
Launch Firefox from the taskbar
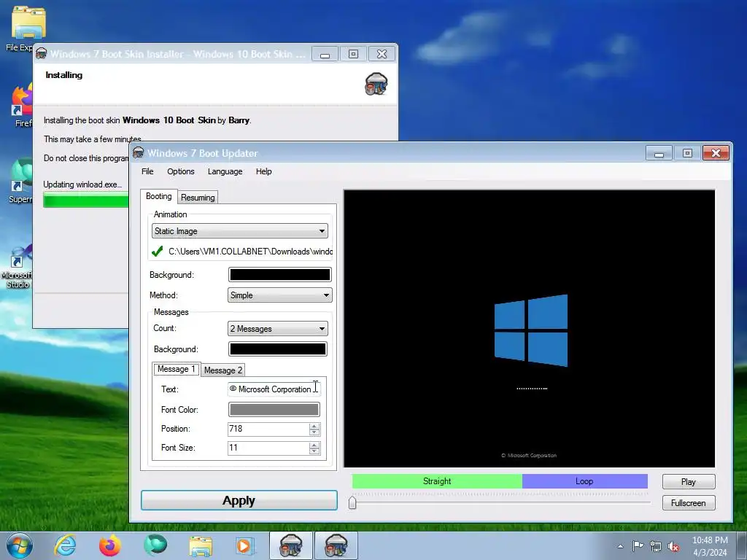tap(110, 545)
